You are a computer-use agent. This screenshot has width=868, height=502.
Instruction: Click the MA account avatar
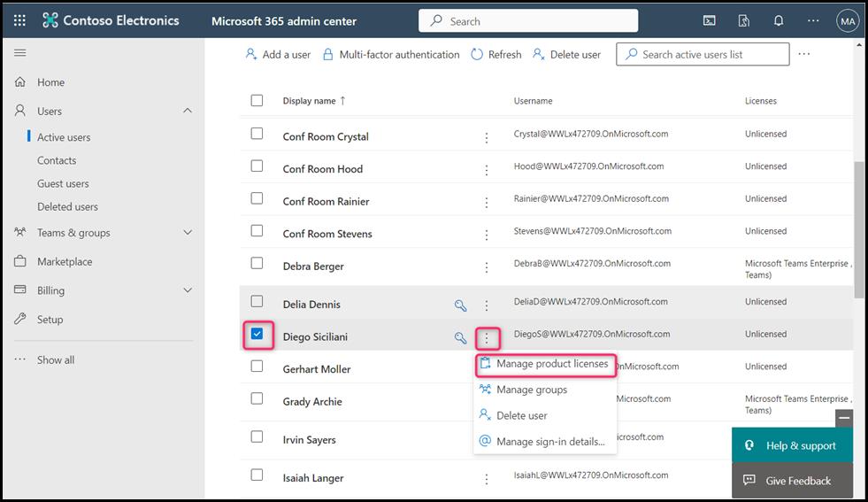click(847, 20)
